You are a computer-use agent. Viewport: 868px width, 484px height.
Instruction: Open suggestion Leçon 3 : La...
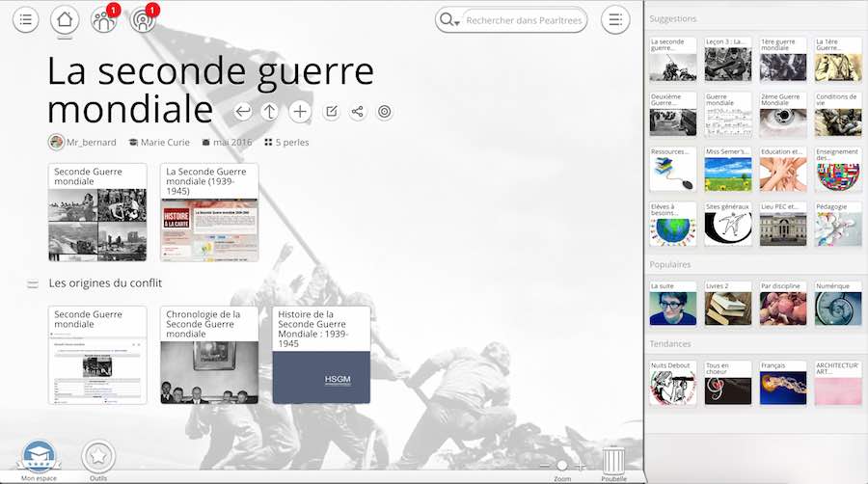(728, 59)
